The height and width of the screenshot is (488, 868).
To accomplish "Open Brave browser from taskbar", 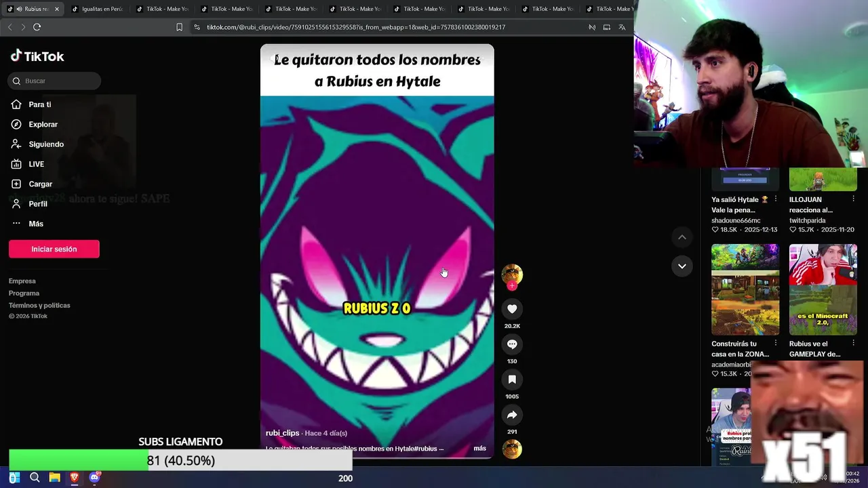I will (75, 478).
